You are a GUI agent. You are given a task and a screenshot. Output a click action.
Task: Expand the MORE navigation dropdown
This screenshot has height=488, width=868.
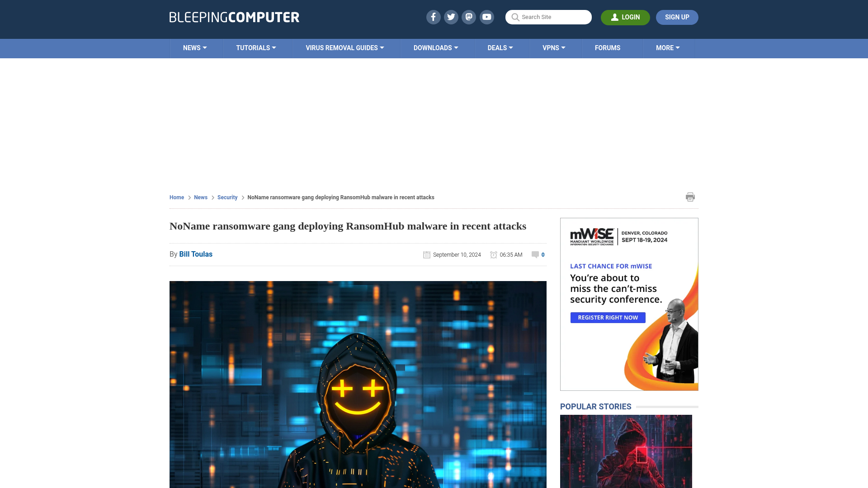point(668,47)
